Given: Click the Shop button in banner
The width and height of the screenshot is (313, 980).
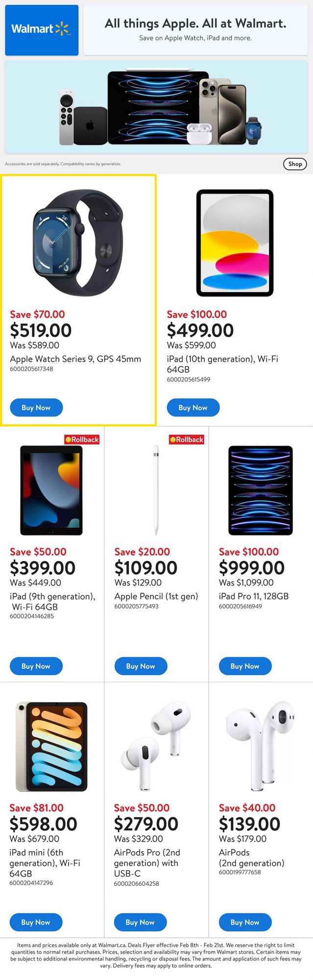Looking at the screenshot, I should point(295,164).
